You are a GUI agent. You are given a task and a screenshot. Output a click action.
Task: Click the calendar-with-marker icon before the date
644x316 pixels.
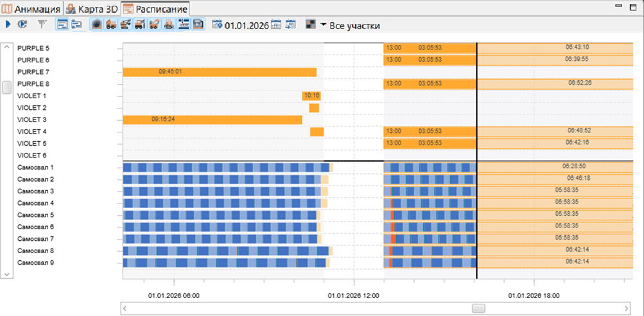(x=217, y=24)
